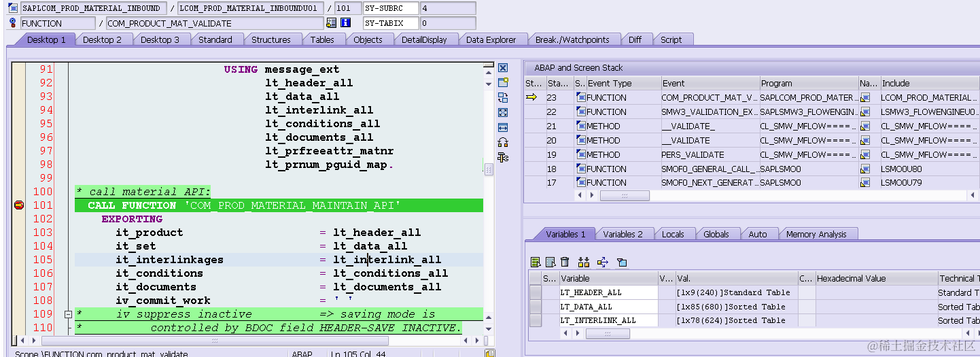Open the Structures tab

click(271, 39)
